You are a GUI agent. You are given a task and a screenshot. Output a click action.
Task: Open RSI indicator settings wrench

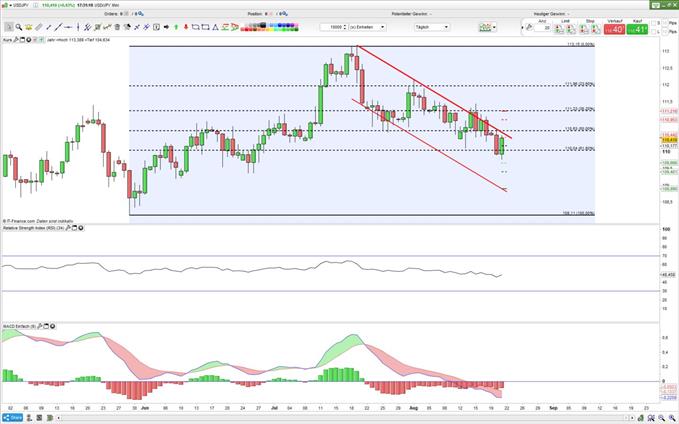pos(68,228)
